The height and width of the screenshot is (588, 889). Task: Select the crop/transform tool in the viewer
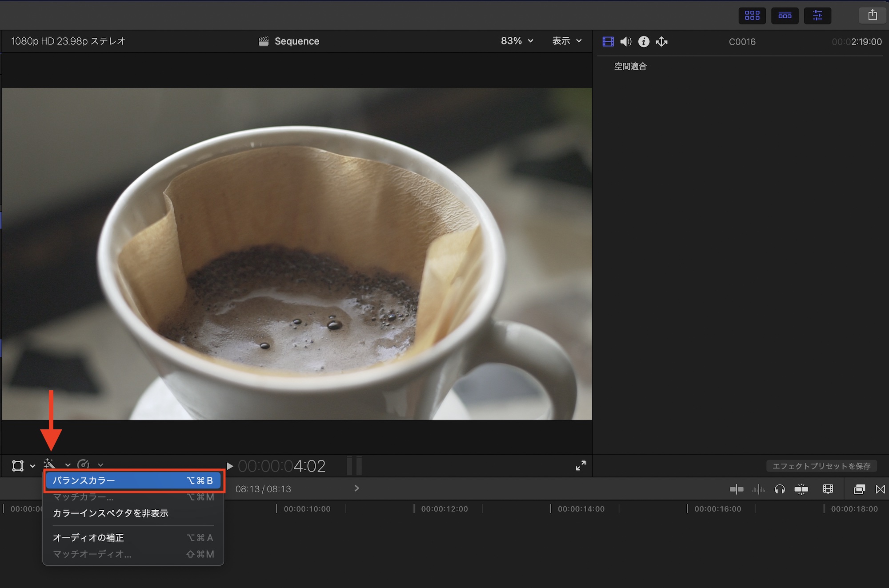(18, 466)
